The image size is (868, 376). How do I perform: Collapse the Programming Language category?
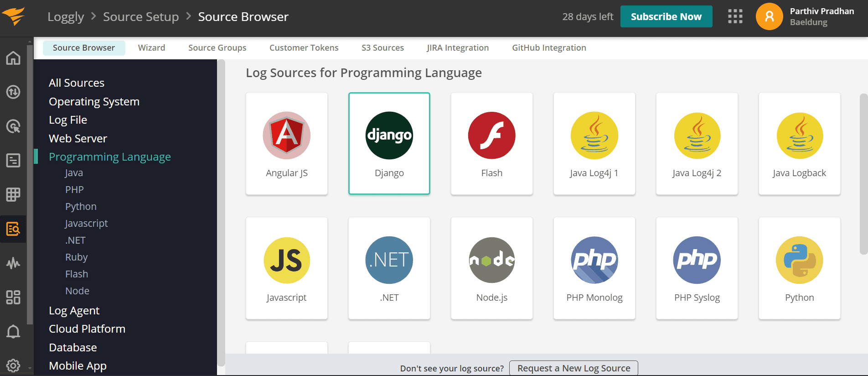click(109, 157)
